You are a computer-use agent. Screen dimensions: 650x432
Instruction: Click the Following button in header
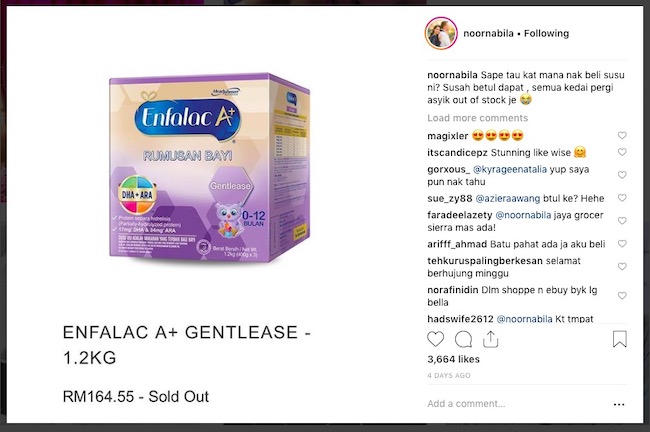pyautogui.click(x=546, y=34)
